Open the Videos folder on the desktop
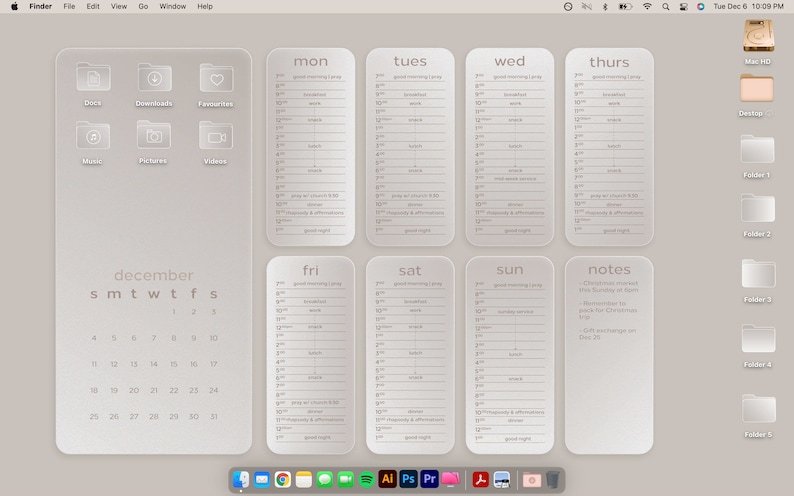 click(216, 136)
